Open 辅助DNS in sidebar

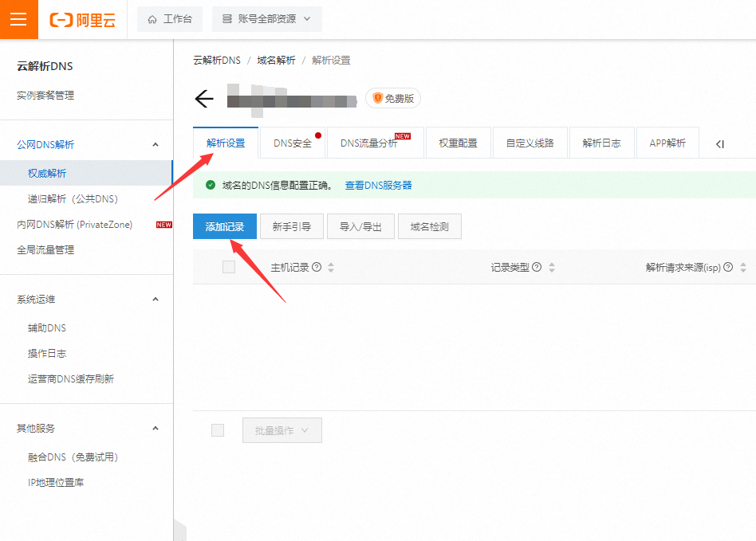click(47, 328)
